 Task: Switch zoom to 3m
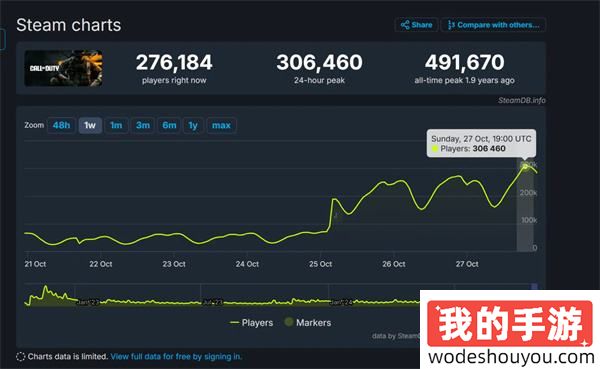click(143, 125)
